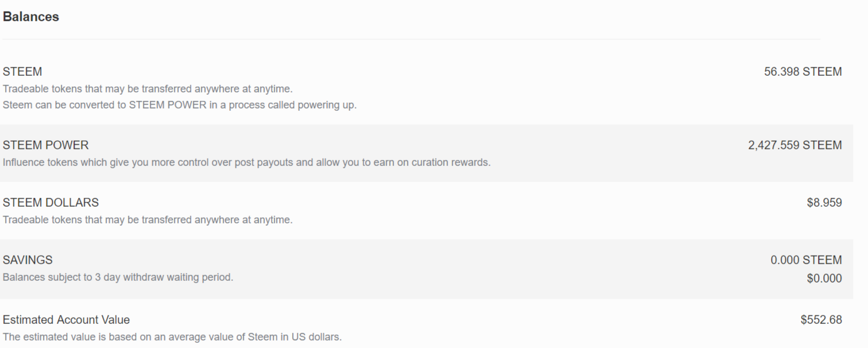Click the text about powering up Steem
This screenshot has height=348, width=868.
(179, 106)
